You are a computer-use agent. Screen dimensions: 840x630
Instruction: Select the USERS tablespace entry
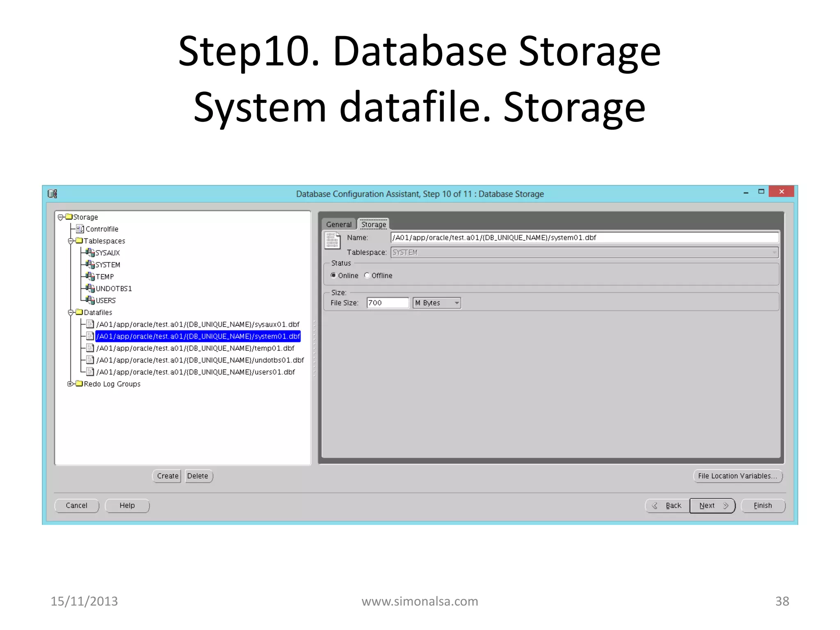point(105,300)
